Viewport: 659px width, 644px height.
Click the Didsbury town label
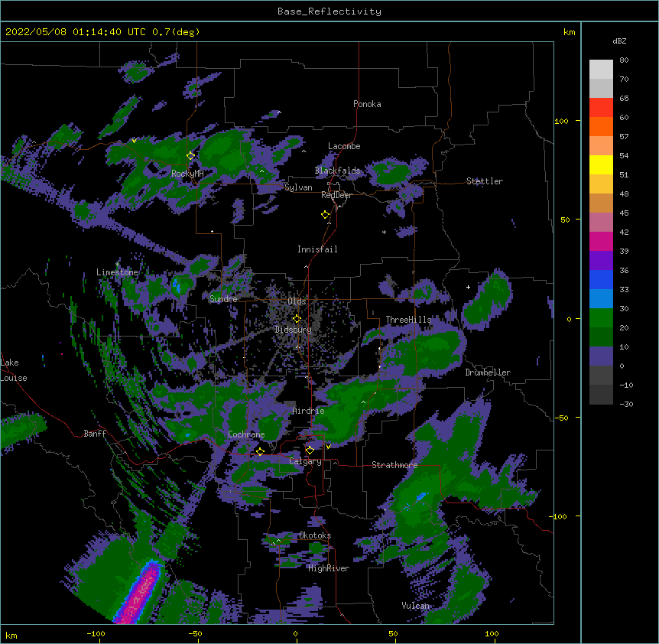pyautogui.click(x=294, y=330)
